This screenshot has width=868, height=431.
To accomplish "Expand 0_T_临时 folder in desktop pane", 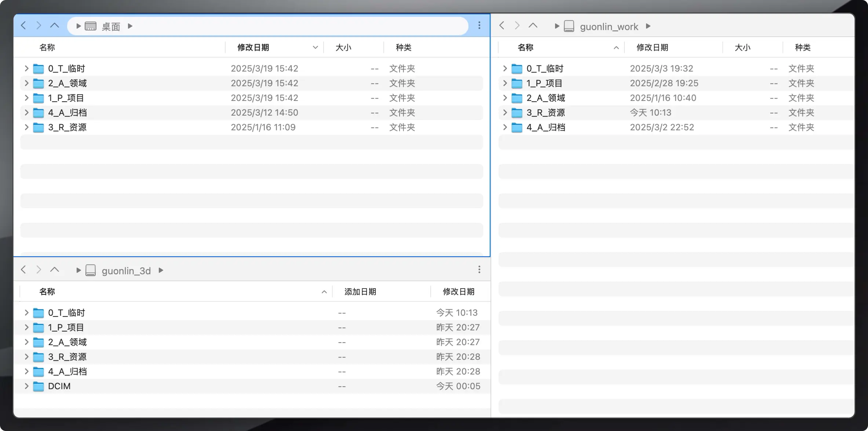I will coord(26,68).
